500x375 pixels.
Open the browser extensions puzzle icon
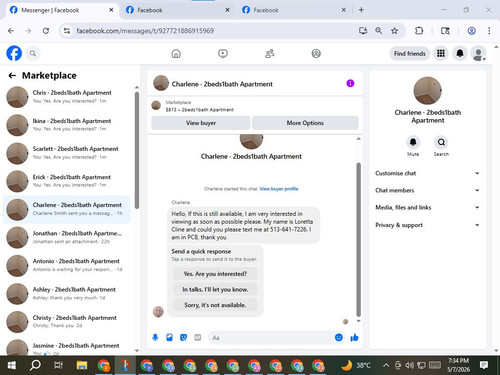point(419,31)
